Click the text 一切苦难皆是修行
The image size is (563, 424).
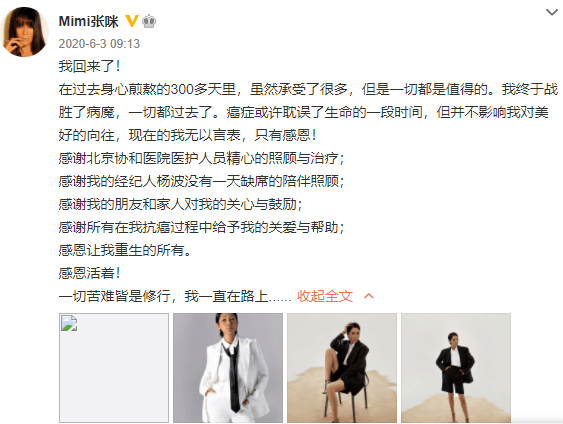tap(114, 296)
